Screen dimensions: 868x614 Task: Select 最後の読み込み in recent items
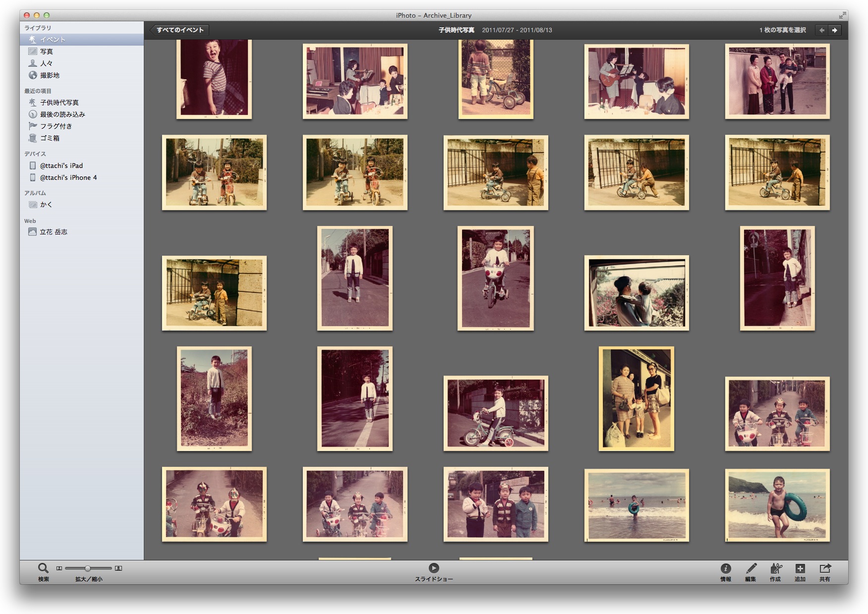click(x=62, y=114)
